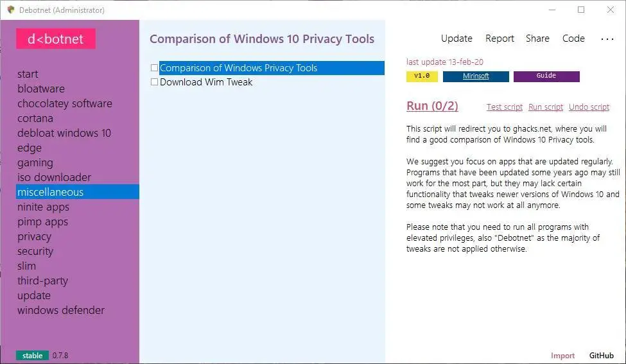Open the start category
The height and width of the screenshot is (364, 626).
pos(28,74)
